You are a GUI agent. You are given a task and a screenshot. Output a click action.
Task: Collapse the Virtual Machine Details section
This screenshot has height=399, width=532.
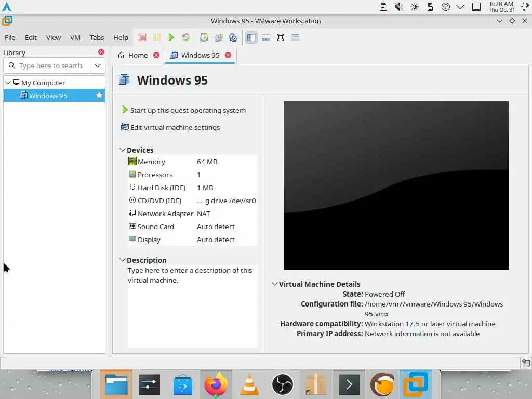coord(274,284)
